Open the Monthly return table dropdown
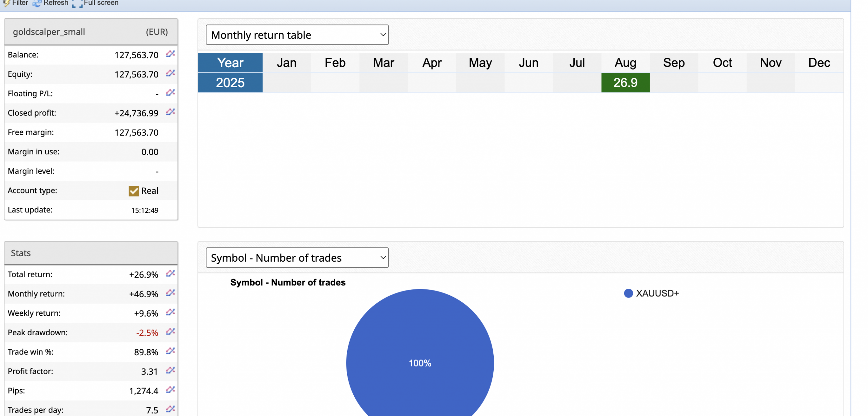868x416 pixels. point(297,35)
